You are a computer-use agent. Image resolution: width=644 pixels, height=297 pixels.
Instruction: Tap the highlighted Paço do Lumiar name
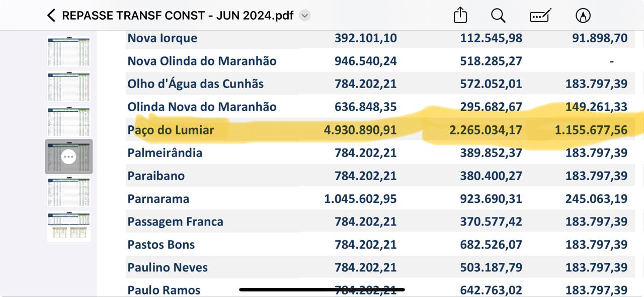171,130
